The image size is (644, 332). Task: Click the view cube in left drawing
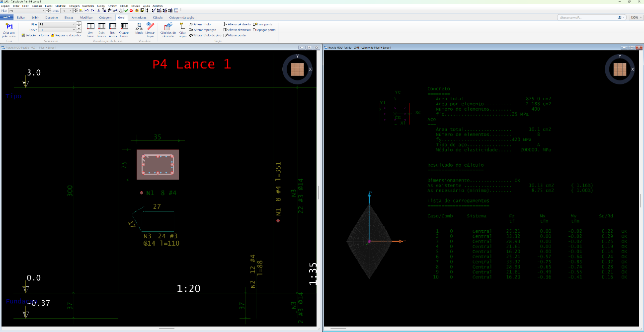click(298, 69)
